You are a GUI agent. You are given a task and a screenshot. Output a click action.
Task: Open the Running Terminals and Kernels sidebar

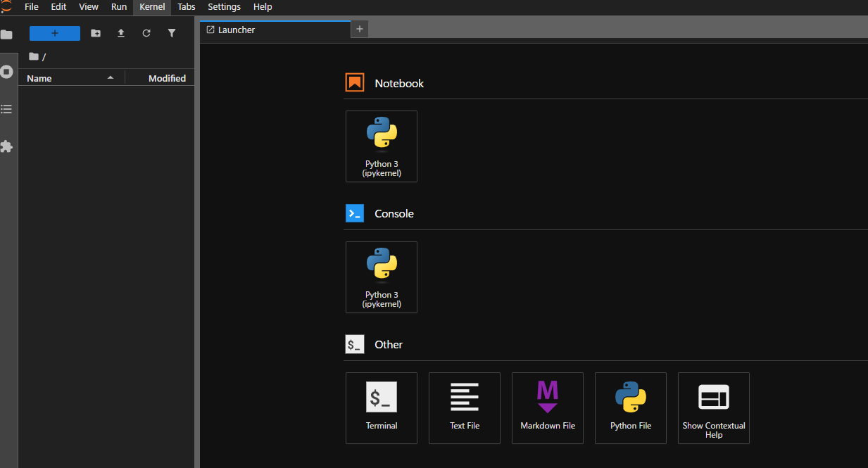pyautogui.click(x=7, y=72)
